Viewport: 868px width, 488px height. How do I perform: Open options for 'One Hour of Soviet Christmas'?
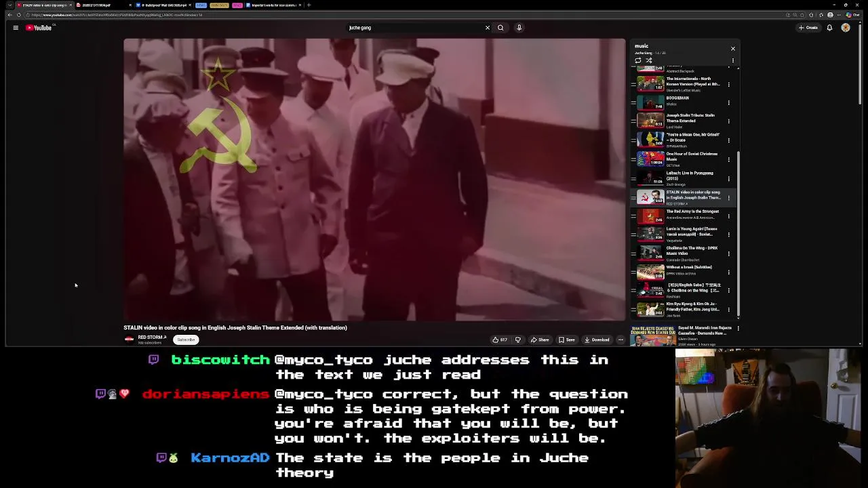click(729, 159)
